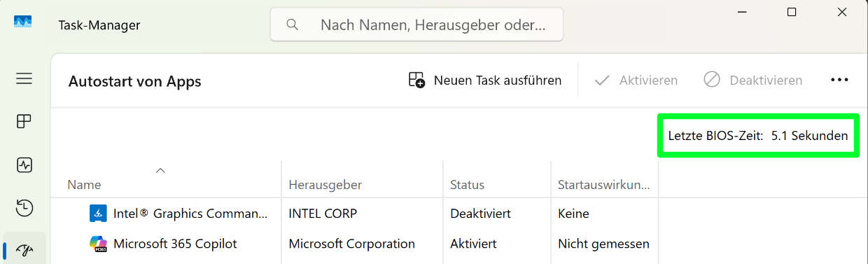The width and height of the screenshot is (868, 264).
Task: Click the Task-Manager app icon in title bar
Action: tap(22, 21)
